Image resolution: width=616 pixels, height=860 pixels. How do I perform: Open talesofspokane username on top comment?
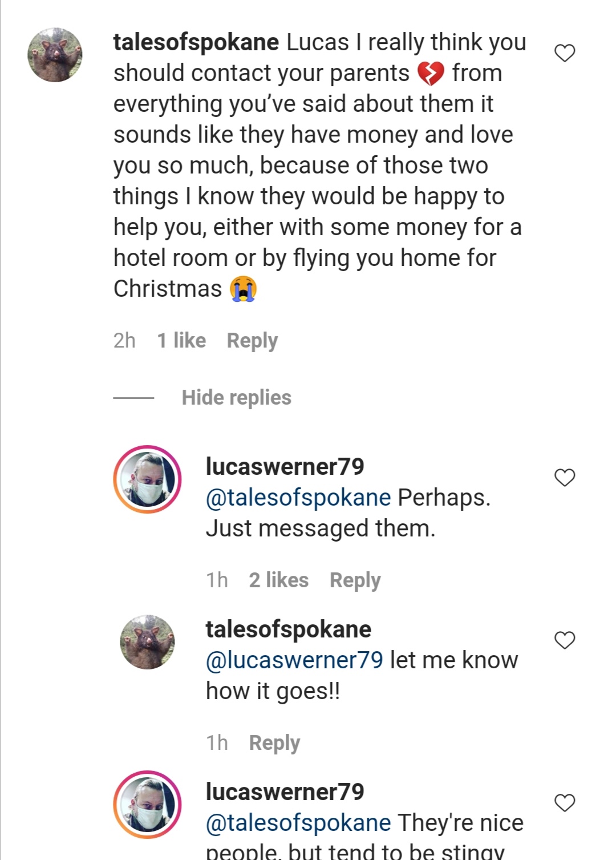[196, 43]
